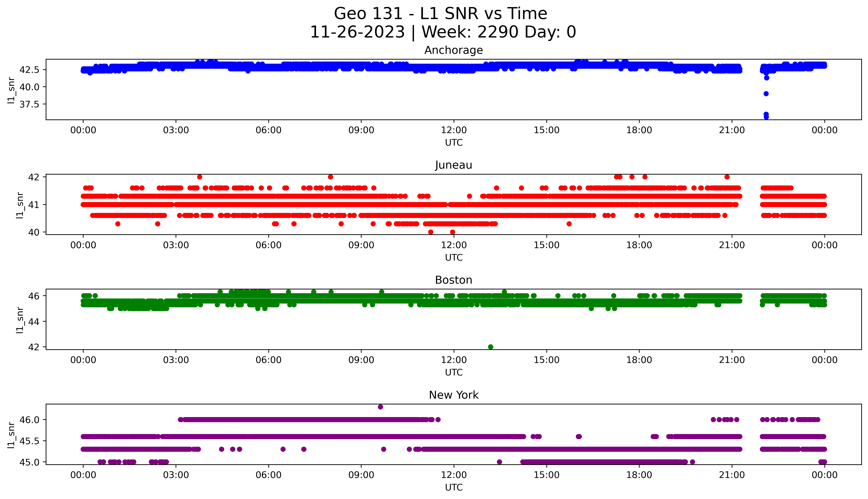Click the 18:00 tick under the Juneau plot

(x=639, y=245)
